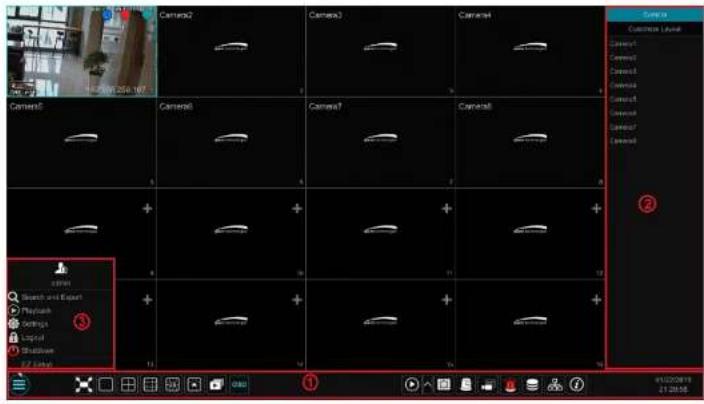704x404 pixels.
Task: Click the camera icon beside the alarm
Action: click(488, 385)
